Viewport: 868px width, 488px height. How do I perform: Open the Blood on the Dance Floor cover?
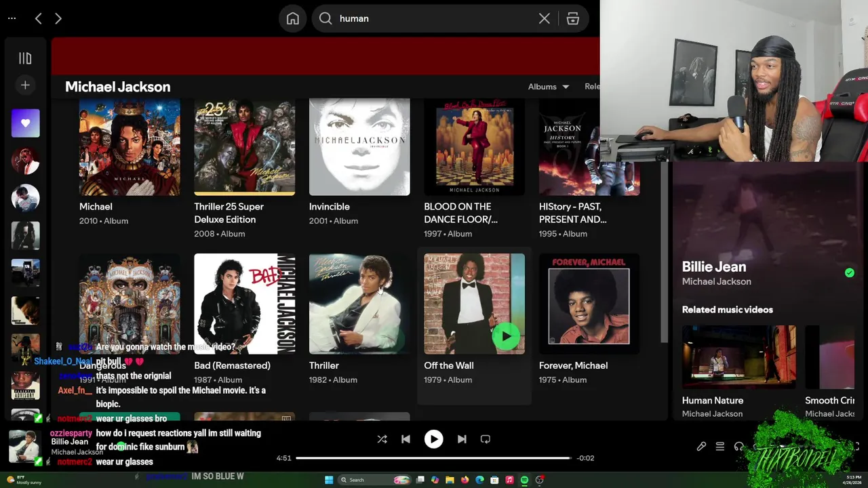click(x=474, y=146)
